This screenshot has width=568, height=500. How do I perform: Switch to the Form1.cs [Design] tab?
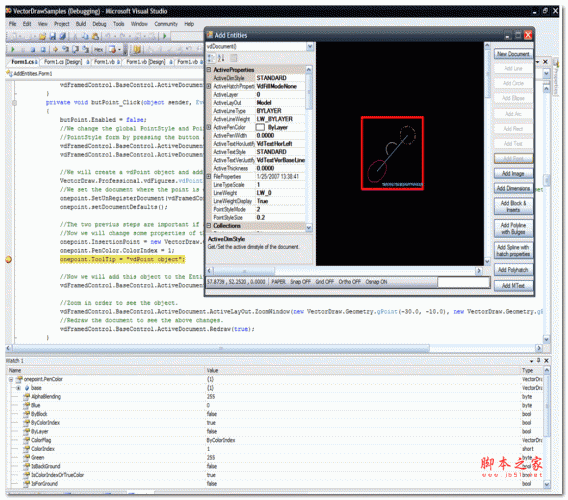point(63,62)
